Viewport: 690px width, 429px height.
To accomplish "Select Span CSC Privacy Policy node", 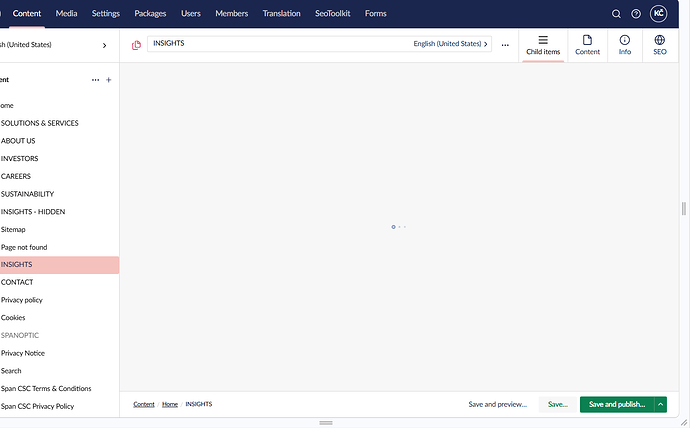I will (x=37, y=407).
